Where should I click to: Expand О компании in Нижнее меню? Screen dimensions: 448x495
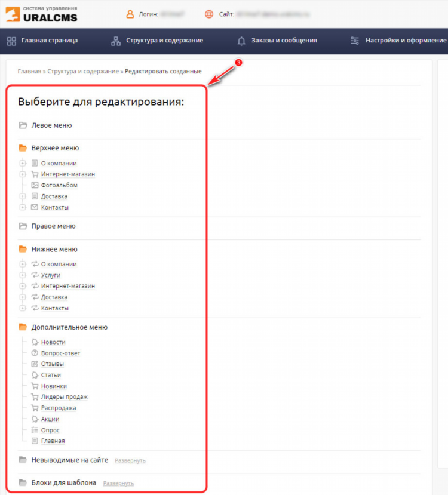pyautogui.click(x=23, y=264)
